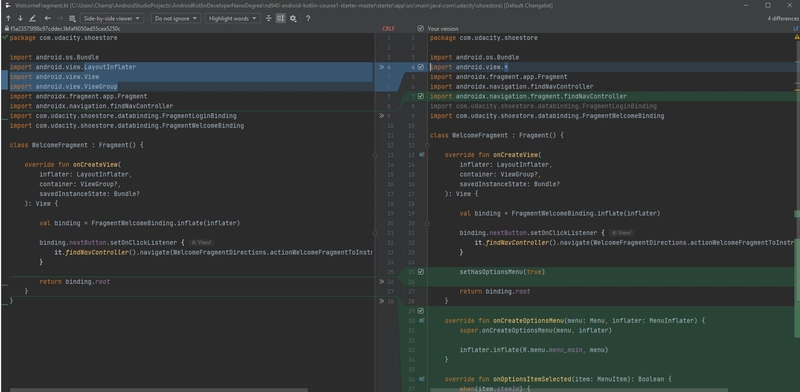Click the lock icon beside revision hash
Image resolution: width=800 pixels, height=392 pixels.
pos(7,29)
